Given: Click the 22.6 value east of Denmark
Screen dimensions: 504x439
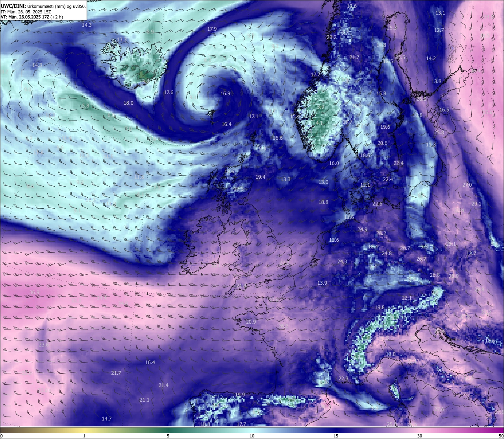Looking at the screenshot, I should pyautogui.click(x=377, y=204).
